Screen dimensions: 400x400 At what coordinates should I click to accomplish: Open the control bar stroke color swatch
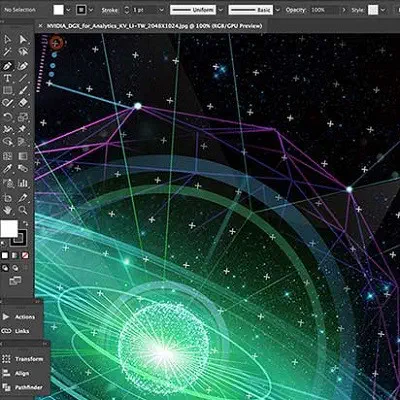coord(81,10)
